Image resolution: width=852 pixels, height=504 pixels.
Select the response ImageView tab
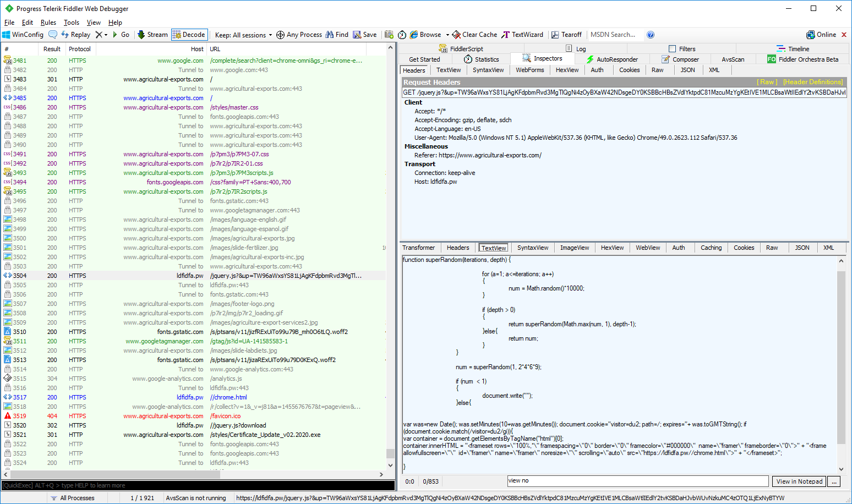(x=575, y=248)
